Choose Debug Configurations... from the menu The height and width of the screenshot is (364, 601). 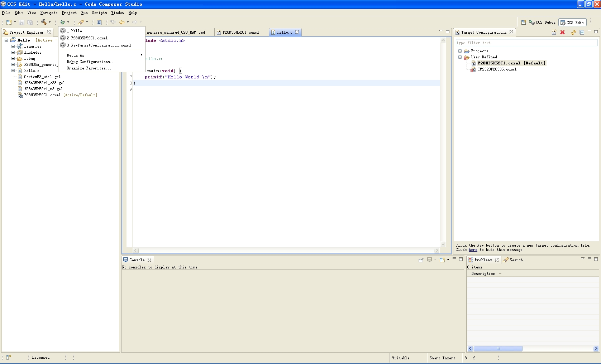(91, 62)
